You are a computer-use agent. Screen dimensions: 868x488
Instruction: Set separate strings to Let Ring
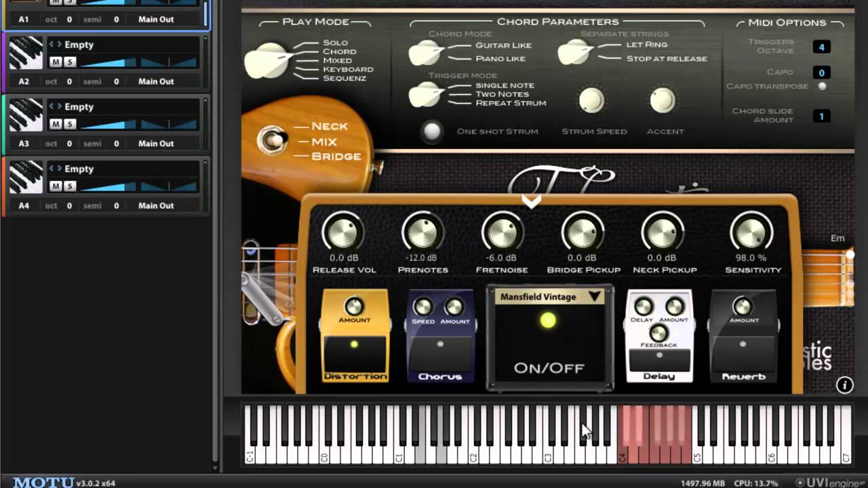click(x=647, y=45)
